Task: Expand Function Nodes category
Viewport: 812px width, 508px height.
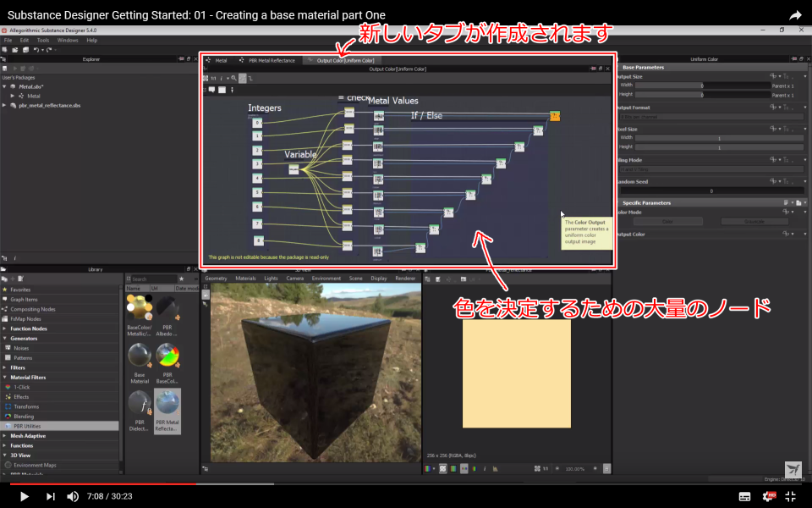Action: (x=5, y=329)
